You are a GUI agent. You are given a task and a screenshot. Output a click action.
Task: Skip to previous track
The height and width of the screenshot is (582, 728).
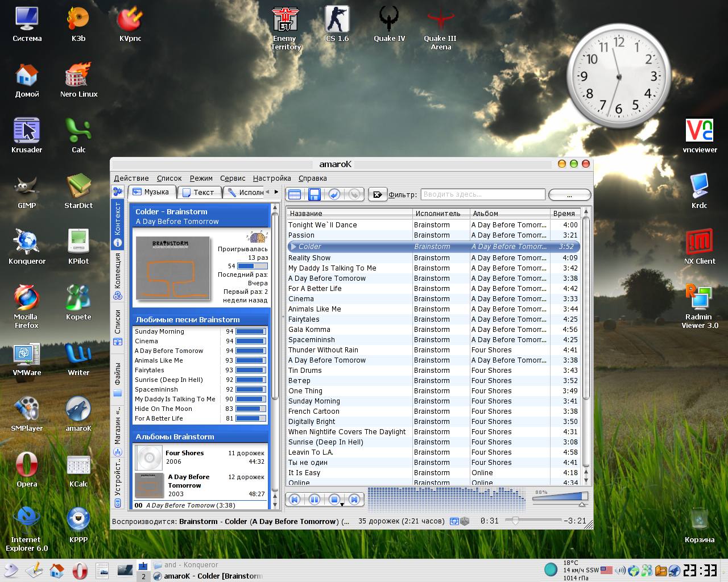295,500
